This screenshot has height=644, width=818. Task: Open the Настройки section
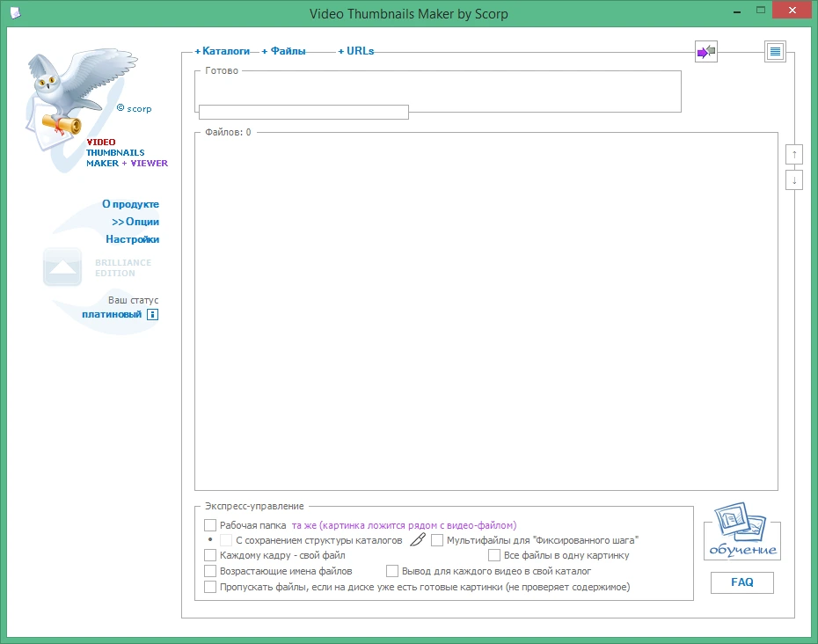133,239
